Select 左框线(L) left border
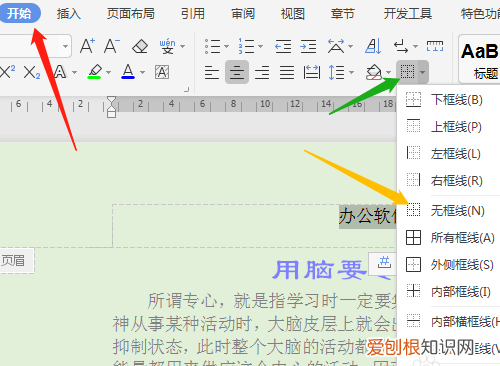500x366 pixels. tap(448, 154)
